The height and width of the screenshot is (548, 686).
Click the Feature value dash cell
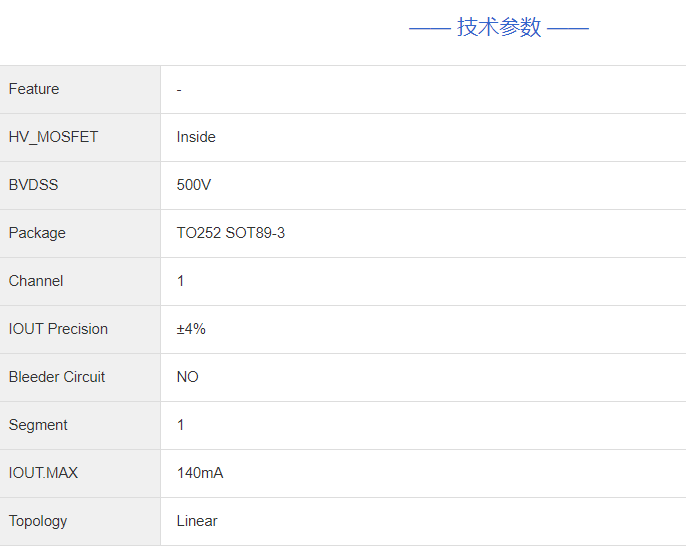coord(179,89)
